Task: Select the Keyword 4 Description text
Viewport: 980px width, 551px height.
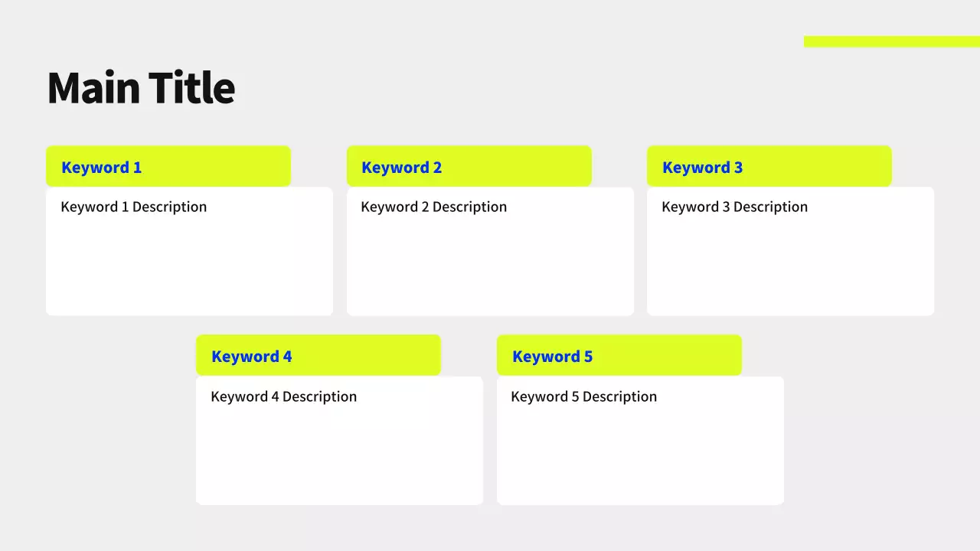Action: tap(283, 396)
